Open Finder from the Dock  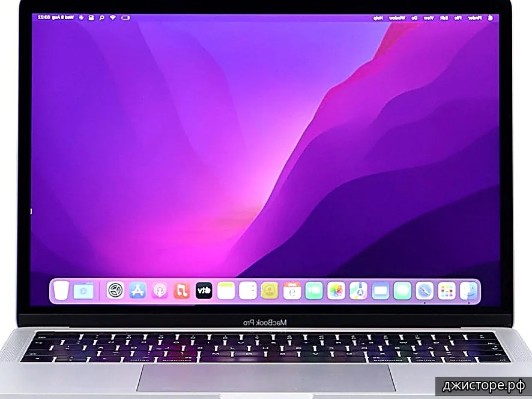pos(468,291)
